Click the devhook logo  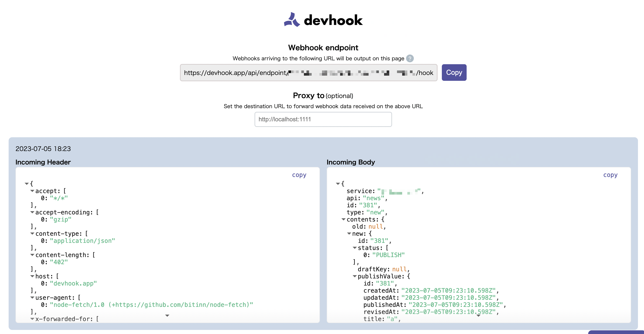coord(322,20)
